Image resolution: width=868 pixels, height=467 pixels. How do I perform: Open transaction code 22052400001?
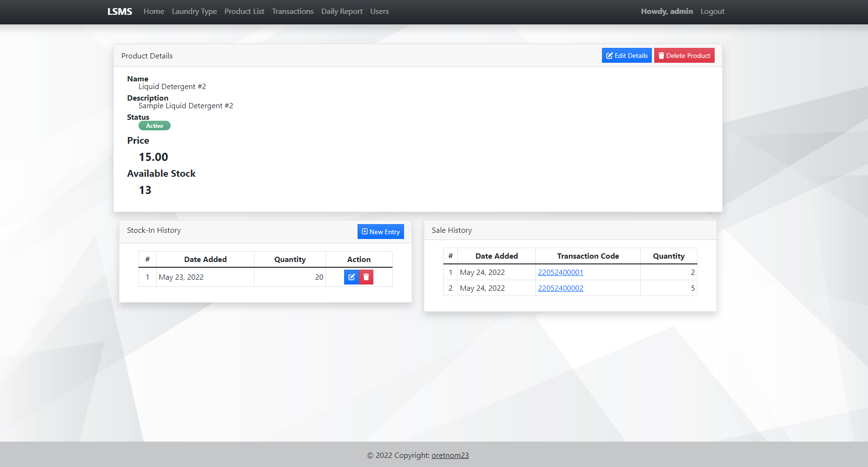(561, 273)
